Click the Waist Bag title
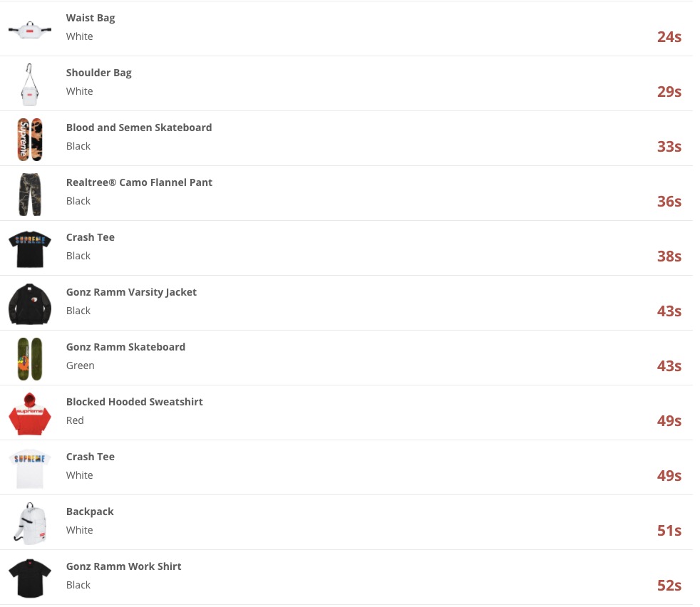Image resolution: width=700 pixels, height=607 pixels. [91, 18]
